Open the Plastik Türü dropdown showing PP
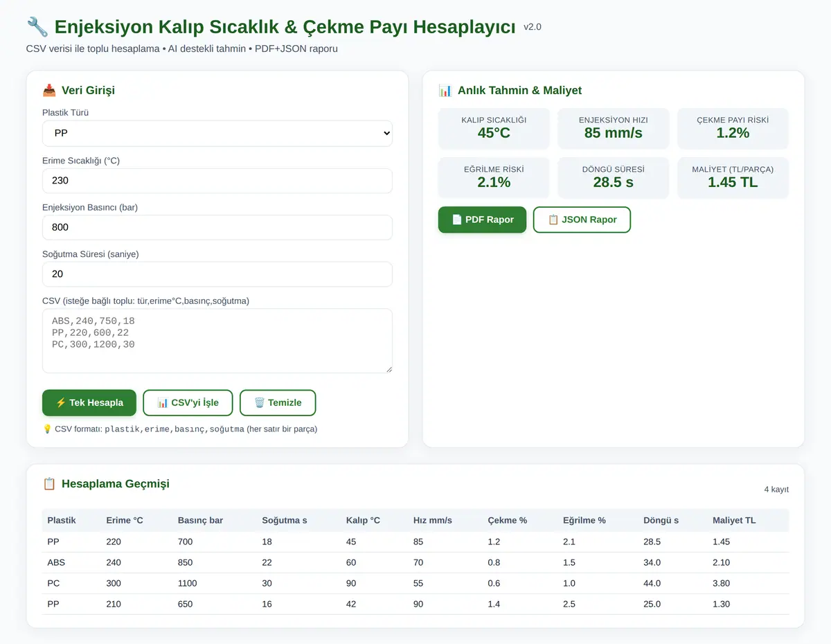 tap(217, 134)
